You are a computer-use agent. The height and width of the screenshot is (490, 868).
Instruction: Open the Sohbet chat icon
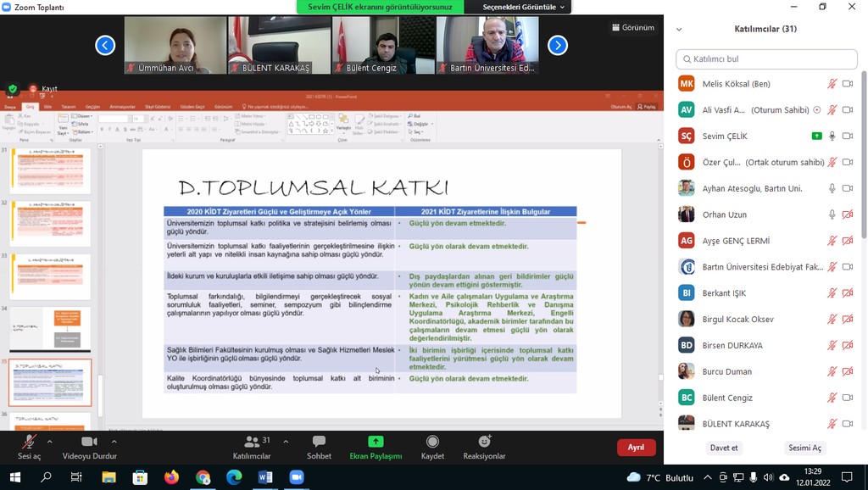pos(319,443)
